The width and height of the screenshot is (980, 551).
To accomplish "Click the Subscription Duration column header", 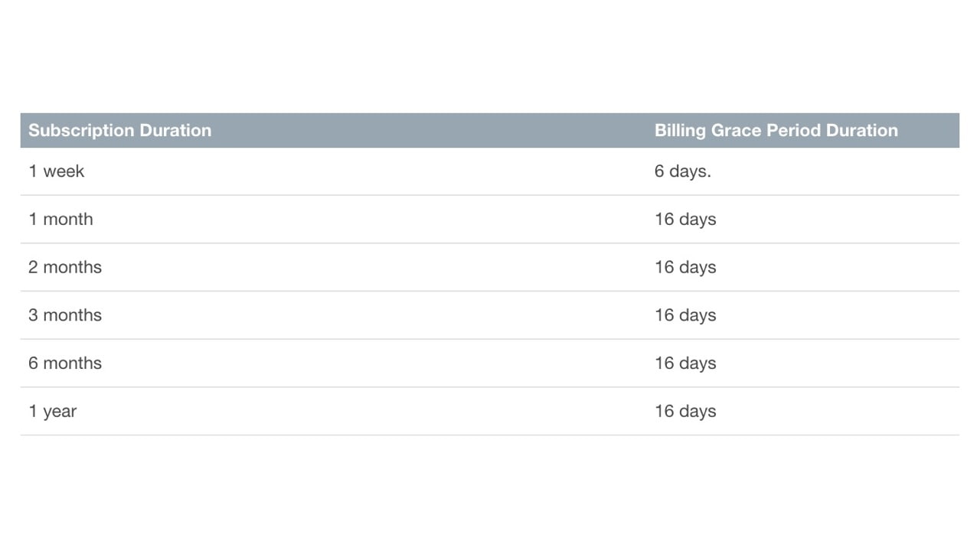I will pyautogui.click(x=120, y=130).
